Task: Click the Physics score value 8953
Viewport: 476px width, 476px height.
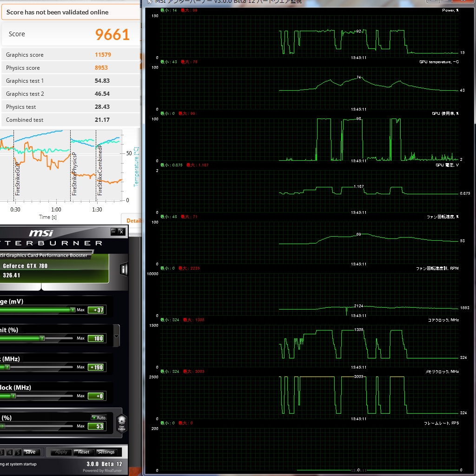Action: 101,68
